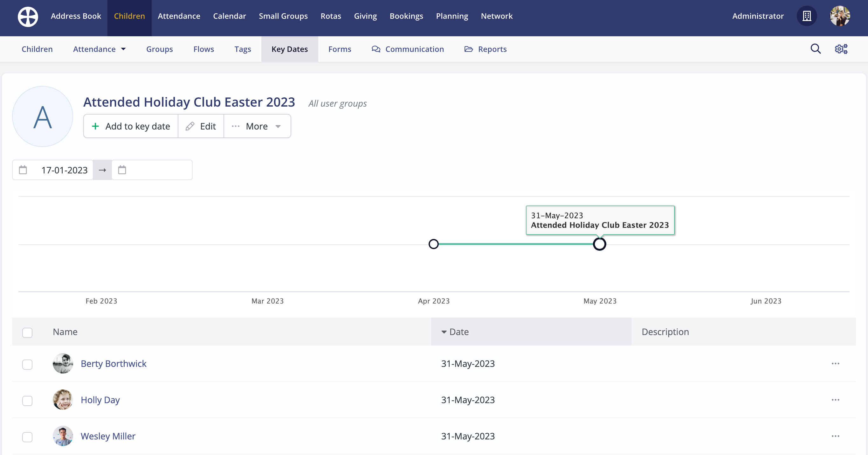Viewport: 868px width, 455px height.
Task: Click the ChurchSuite home logo icon
Action: pyautogui.click(x=28, y=17)
